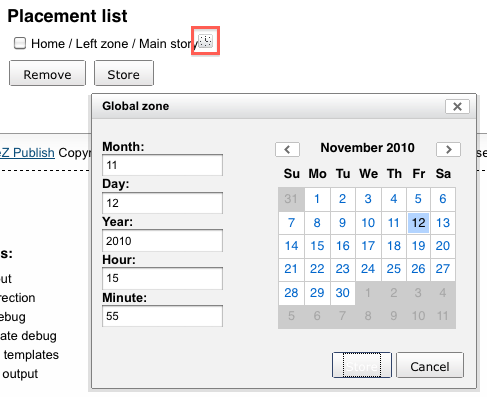Viewport: 487px width, 397px height.
Task: Select November 1 in the calendar
Action: point(317,199)
